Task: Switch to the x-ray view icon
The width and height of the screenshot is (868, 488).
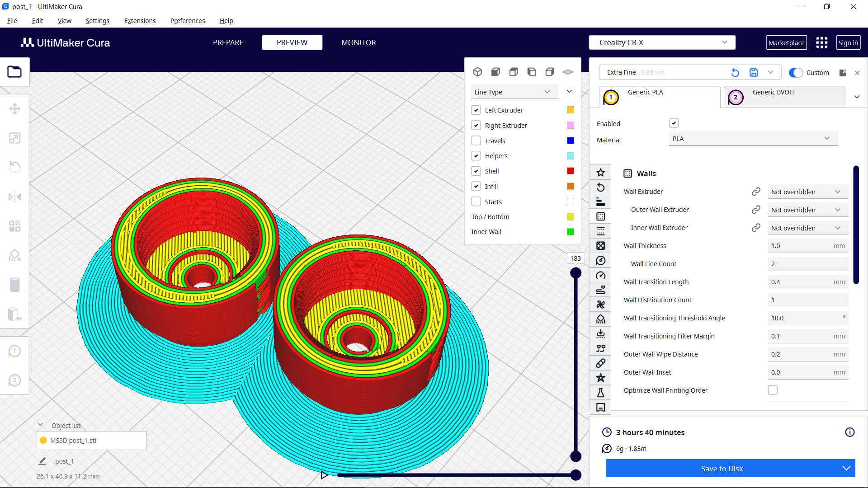Action: pyautogui.click(x=568, y=72)
